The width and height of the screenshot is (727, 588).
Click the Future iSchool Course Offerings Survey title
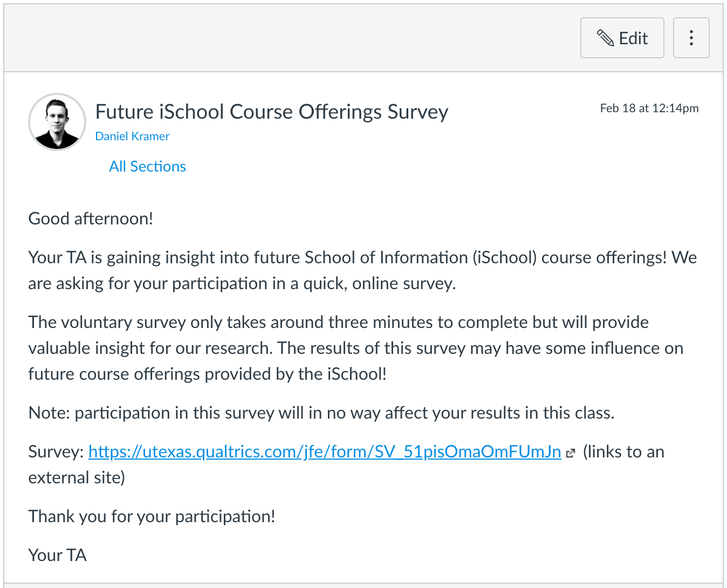(272, 112)
